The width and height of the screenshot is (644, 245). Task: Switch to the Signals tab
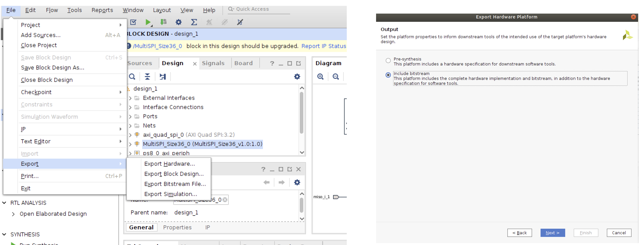click(213, 63)
